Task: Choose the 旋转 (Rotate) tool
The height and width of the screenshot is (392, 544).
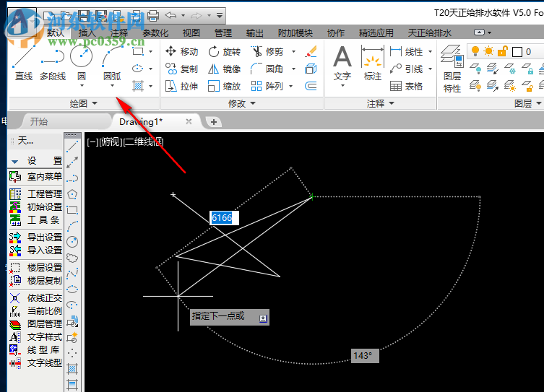Action: [x=224, y=51]
